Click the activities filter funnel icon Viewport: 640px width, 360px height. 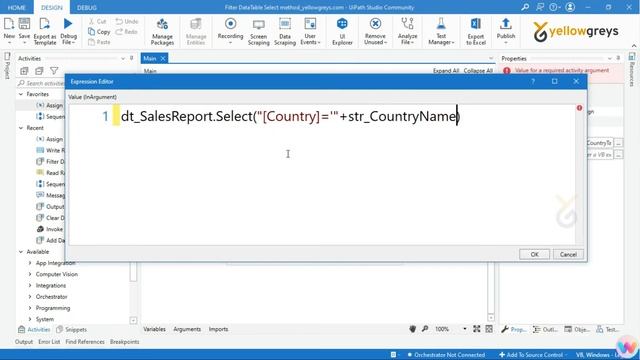click(54, 71)
